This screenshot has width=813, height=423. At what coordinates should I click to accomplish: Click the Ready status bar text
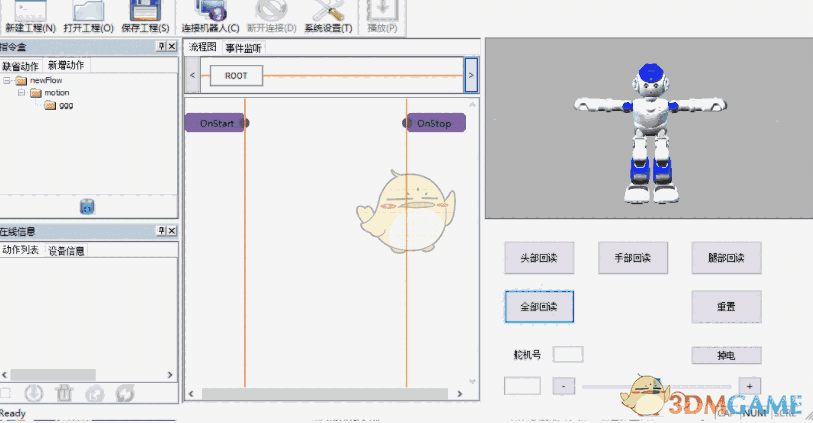tap(13, 413)
